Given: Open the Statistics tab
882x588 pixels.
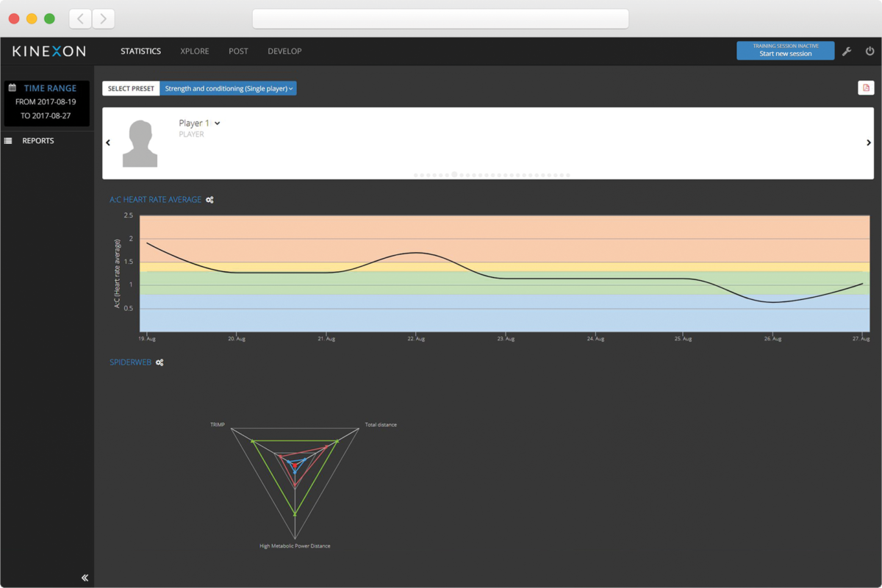Looking at the screenshot, I should 140,51.
